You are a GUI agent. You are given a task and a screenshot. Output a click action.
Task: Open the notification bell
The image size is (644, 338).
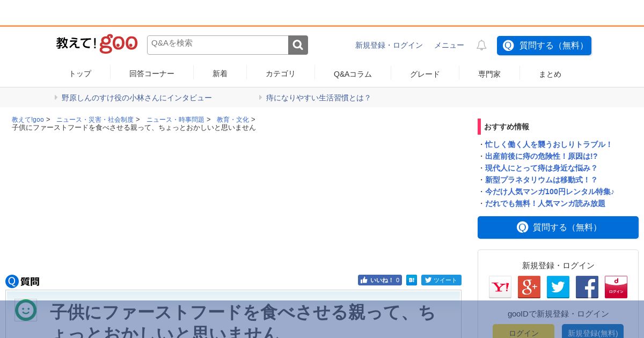[481, 46]
